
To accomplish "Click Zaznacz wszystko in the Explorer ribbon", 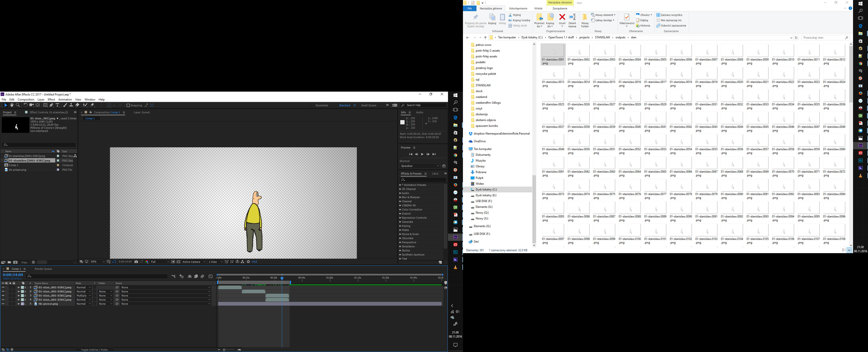I will coord(669,15).
